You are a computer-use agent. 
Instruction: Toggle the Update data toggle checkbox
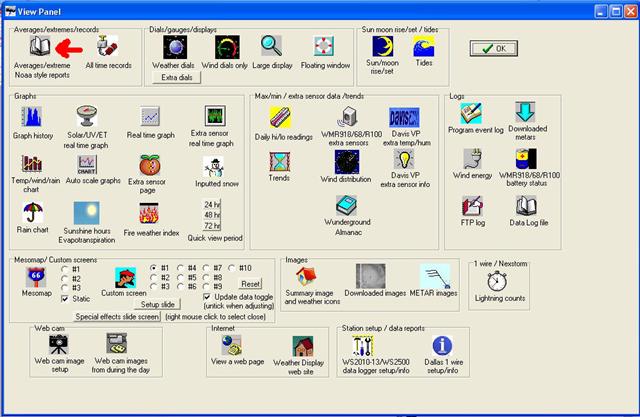[x=207, y=297]
